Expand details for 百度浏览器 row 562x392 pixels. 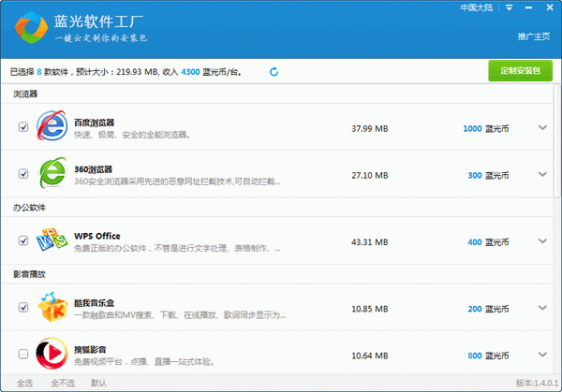coord(542,128)
